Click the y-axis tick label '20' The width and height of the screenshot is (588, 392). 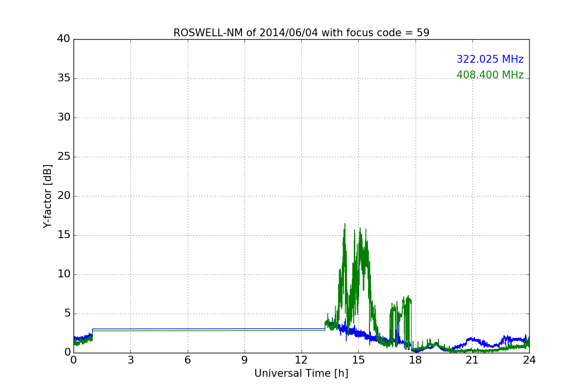(x=64, y=196)
